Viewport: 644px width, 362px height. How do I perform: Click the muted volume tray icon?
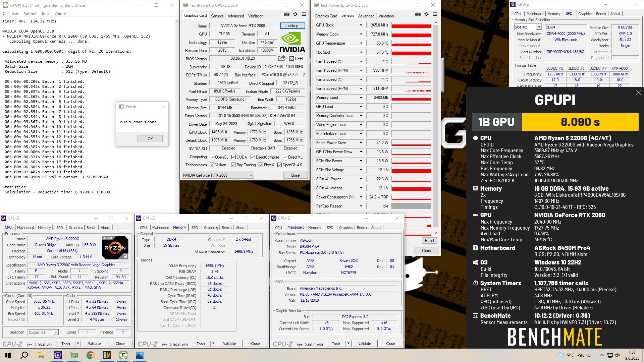click(618, 355)
